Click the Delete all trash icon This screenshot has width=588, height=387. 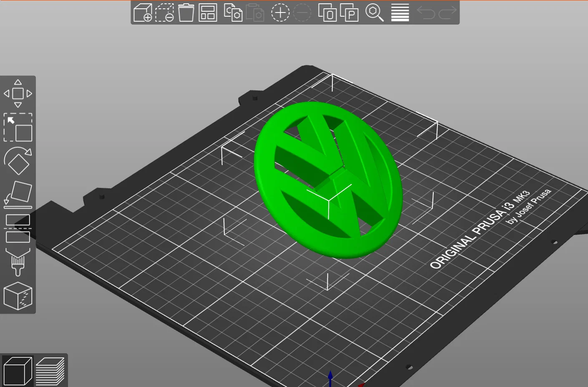(186, 12)
